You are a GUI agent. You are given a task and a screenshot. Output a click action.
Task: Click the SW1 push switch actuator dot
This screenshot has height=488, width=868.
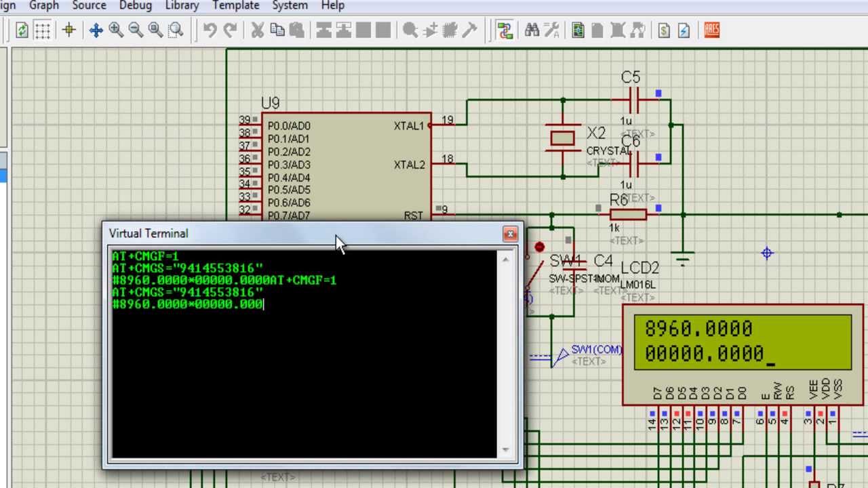point(539,247)
